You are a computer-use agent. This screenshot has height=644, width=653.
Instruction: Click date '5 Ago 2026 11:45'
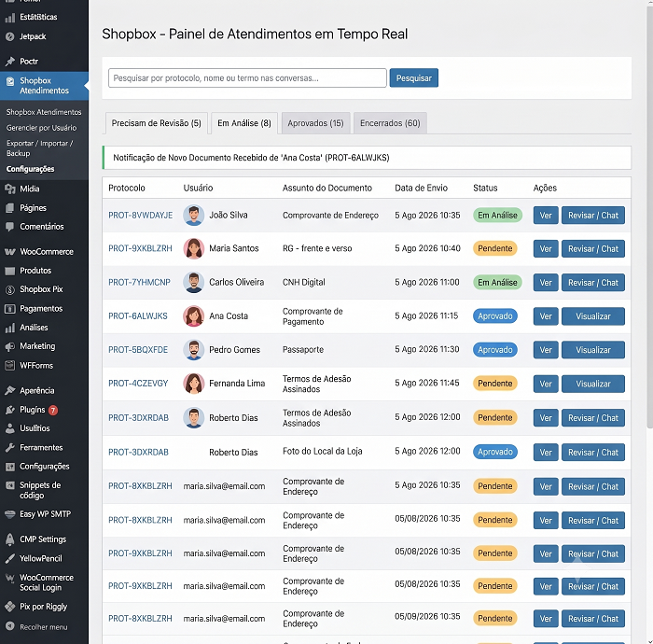(427, 384)
